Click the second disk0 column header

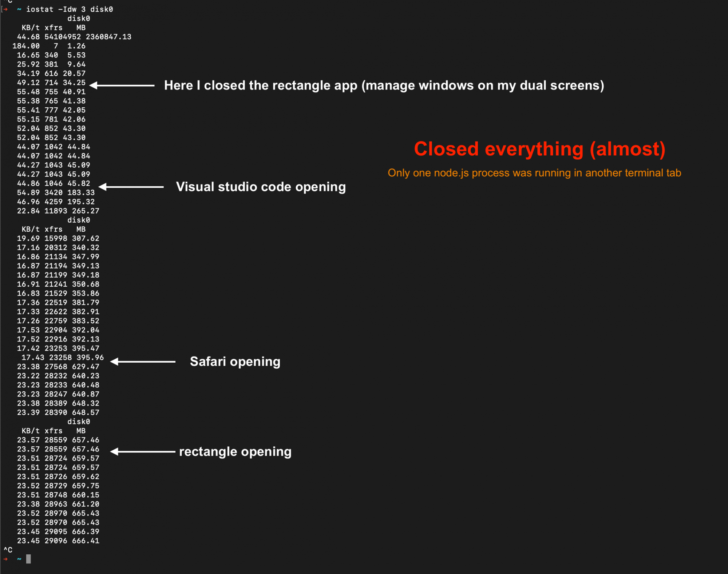[x=79, y=220]
